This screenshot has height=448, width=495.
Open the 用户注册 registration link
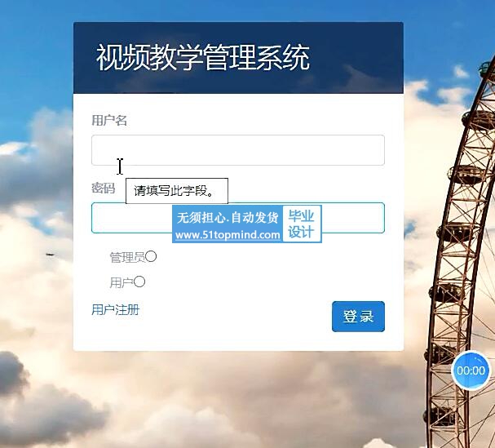coord(115,309)
